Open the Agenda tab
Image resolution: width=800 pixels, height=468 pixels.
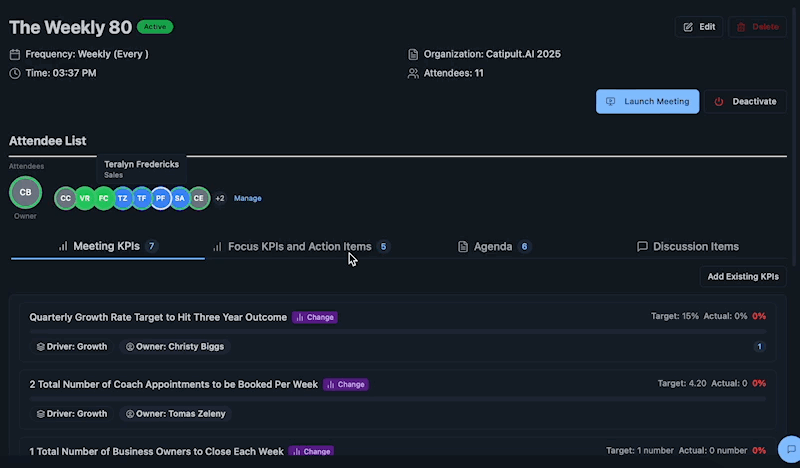[494, 246]
